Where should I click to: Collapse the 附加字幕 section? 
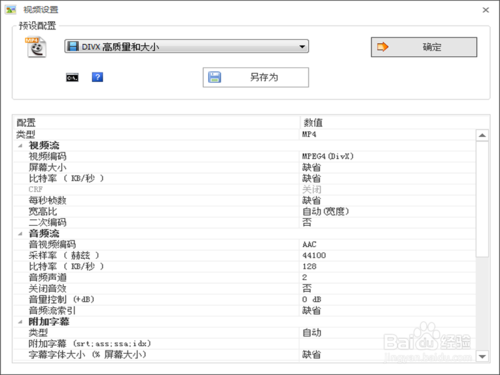point(21,322)
